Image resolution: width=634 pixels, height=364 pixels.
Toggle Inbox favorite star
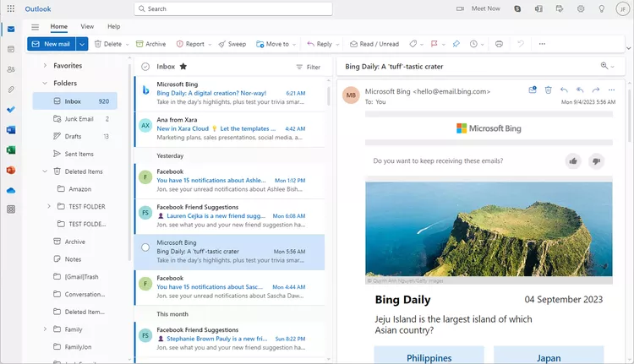[183, 66]
